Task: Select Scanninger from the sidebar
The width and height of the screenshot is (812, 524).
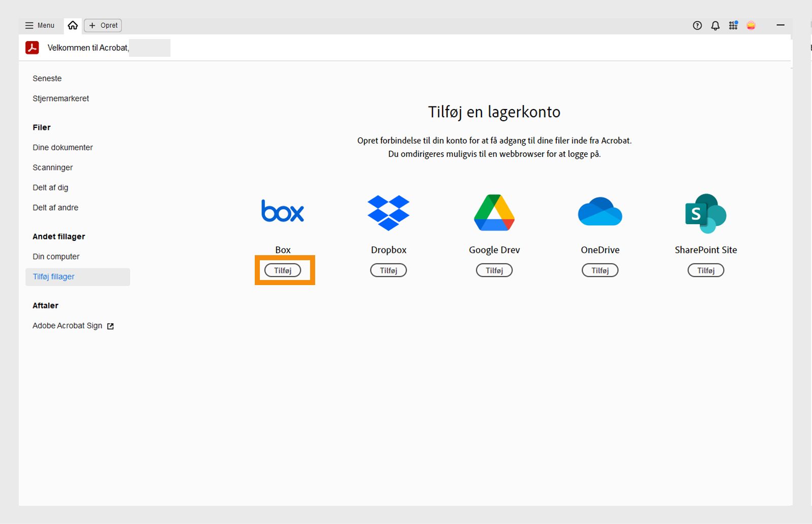Action: (x=52, y=167)
